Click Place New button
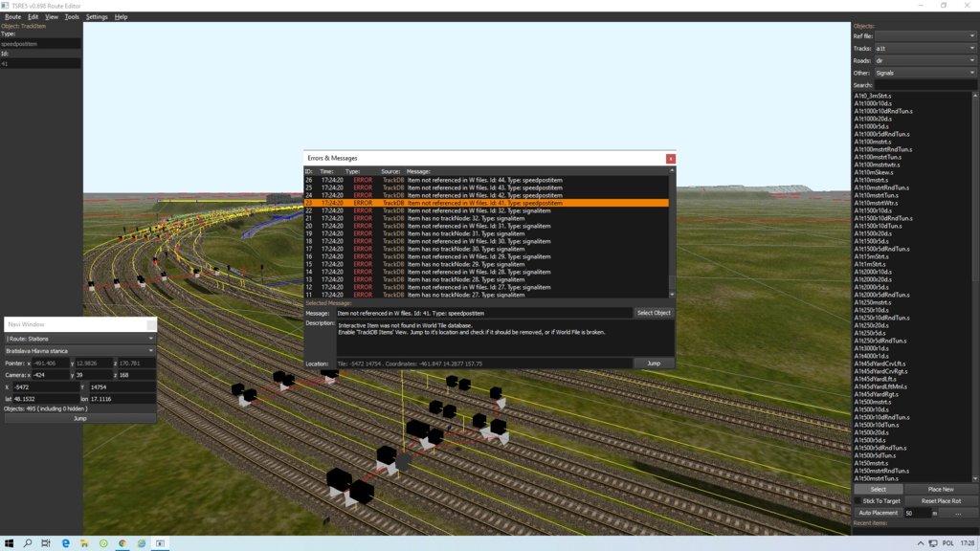This screenshot has width=980, height=551. (941, 489)
